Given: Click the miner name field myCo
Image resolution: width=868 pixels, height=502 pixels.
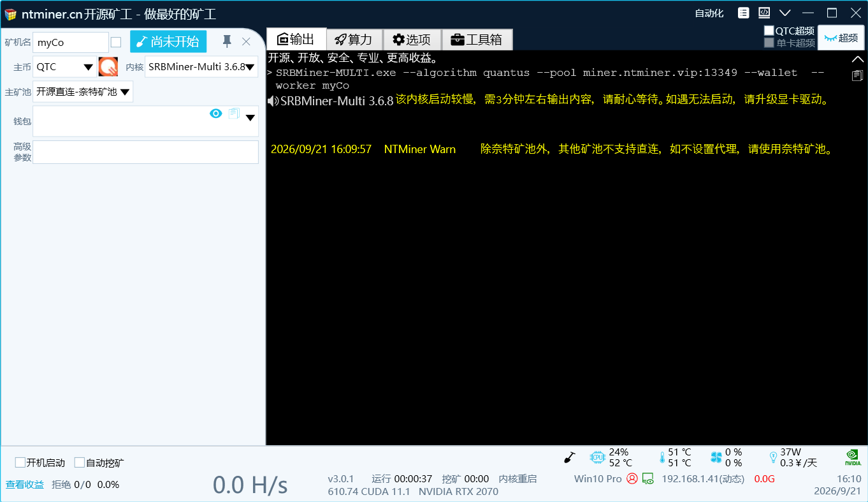Looking at the screenshot, I should point(71,43).
